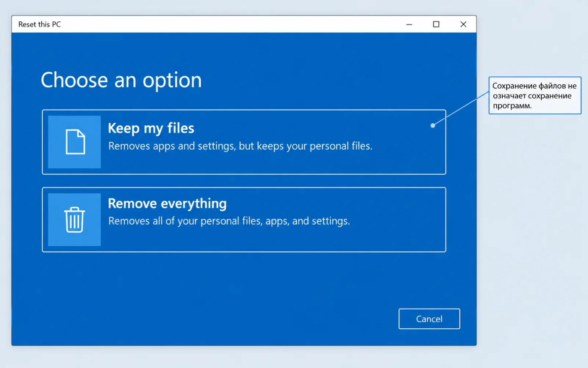Click 'Removes apps and settings' description text
Screen dimensions: 588x368
coord(240,146)
